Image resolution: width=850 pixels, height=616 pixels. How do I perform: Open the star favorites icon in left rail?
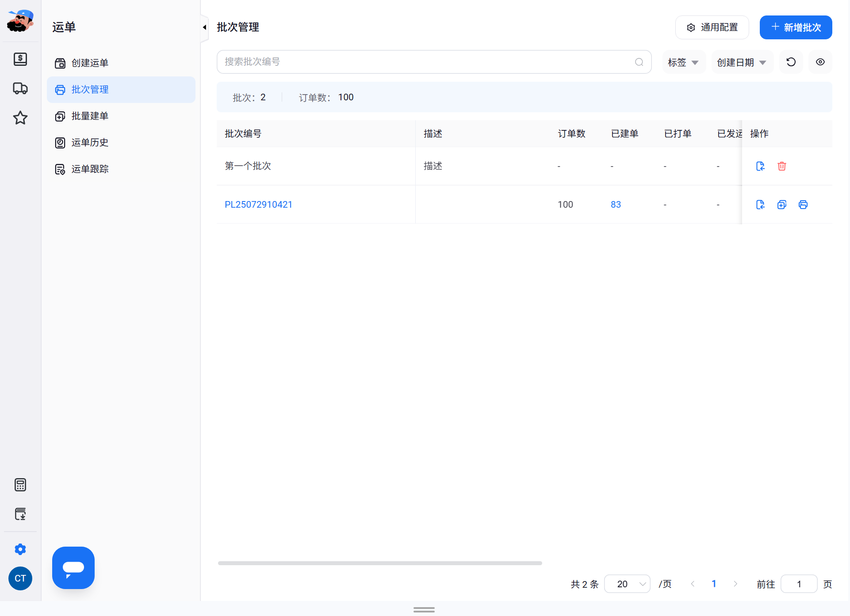20,118
